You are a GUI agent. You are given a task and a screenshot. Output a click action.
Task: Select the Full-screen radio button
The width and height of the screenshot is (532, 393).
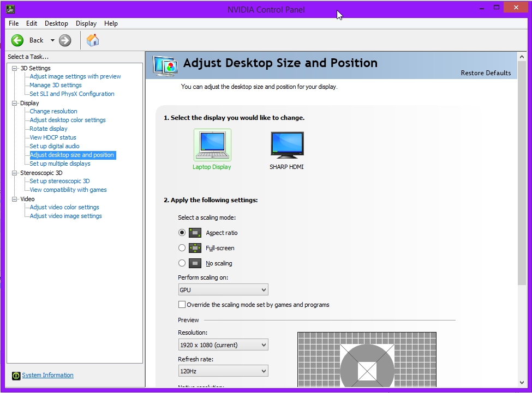coord(182,248)
